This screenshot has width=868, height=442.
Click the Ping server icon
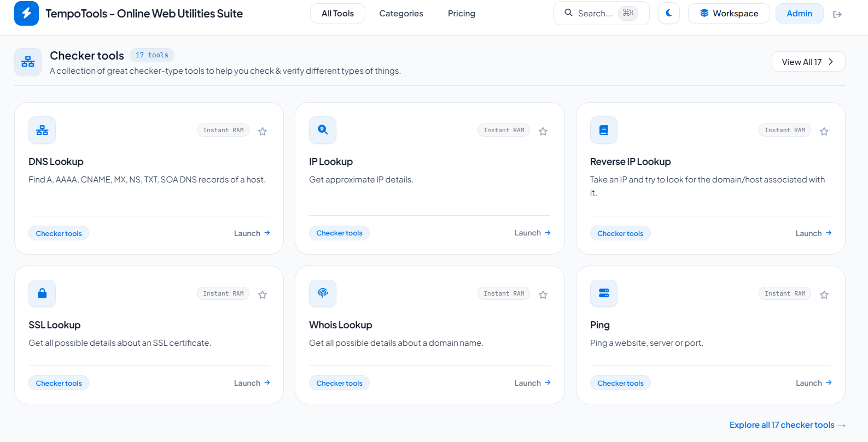pyautogui.click(x=604, y=293)
